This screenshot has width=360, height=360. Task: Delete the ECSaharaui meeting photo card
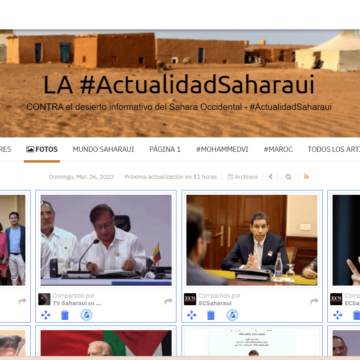(211, 315)
